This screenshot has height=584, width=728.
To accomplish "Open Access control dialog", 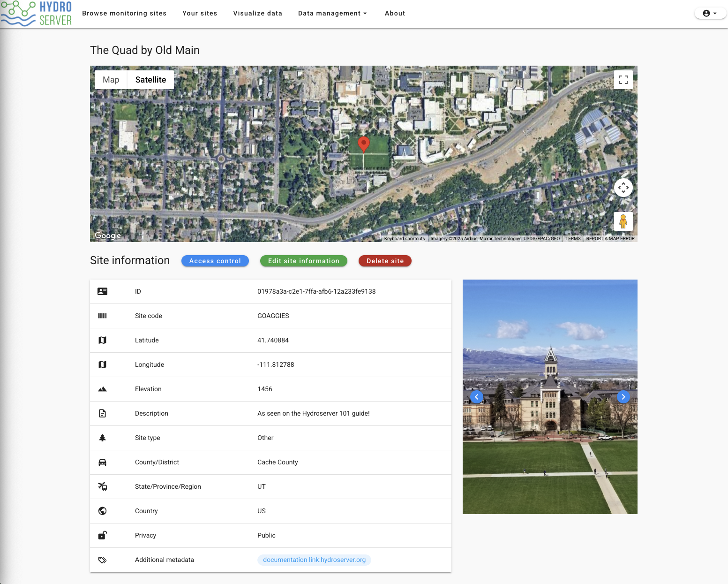I will coord(215,261).
